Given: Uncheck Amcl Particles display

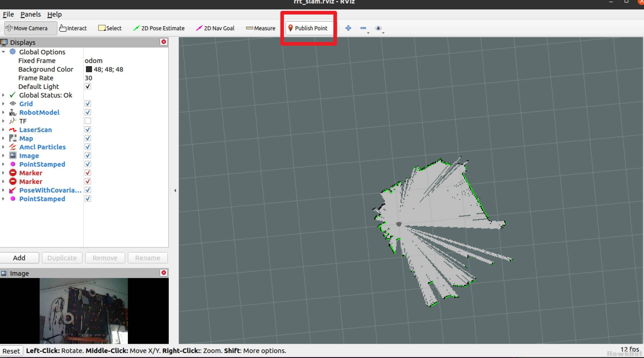Looking at the screenshot, I should click(88, 147).
